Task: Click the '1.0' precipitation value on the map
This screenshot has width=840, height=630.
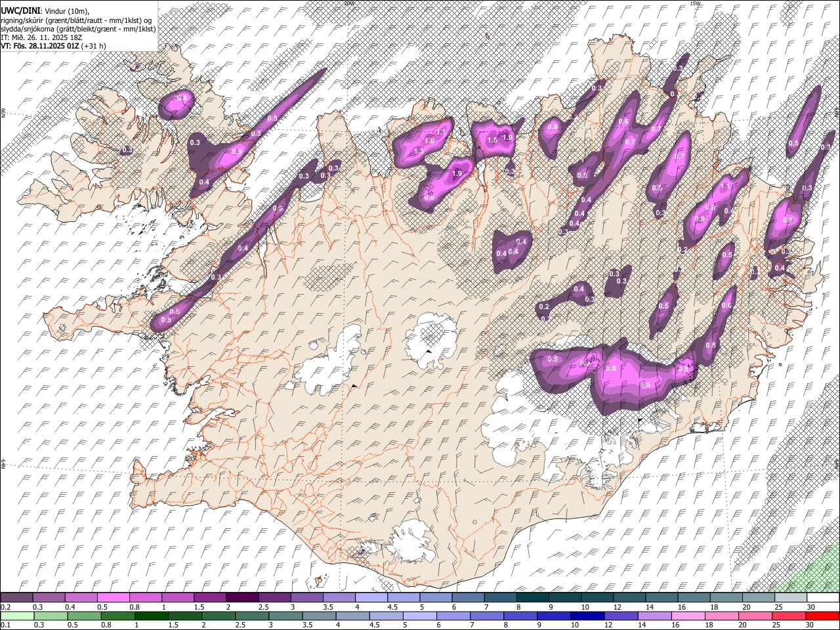Action: point(429,141)
